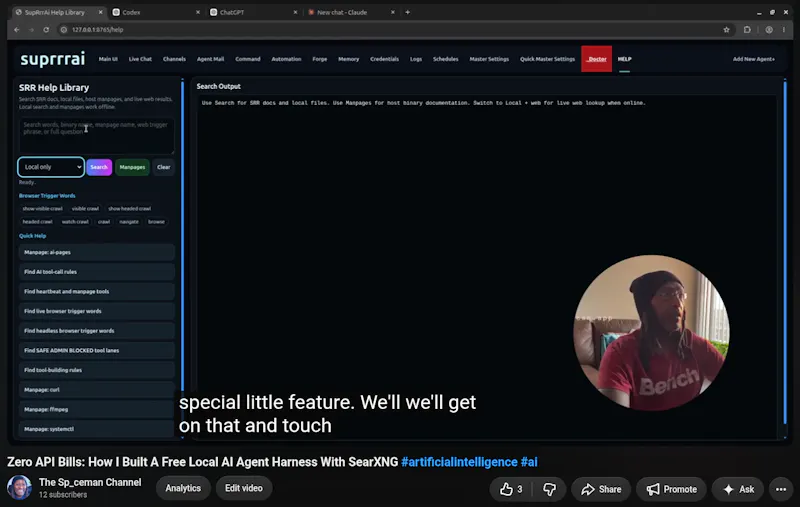Open Find live browser trigger words
The image size is (800, 507).
pos(96,311)
